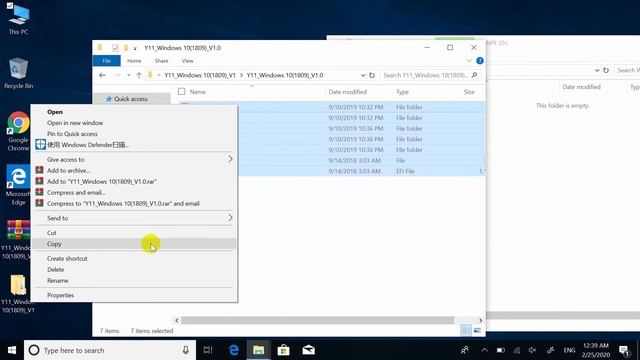Click the battery status tray icon
The height and width of the screenshot is (360, 640).
tap(500, 350)
